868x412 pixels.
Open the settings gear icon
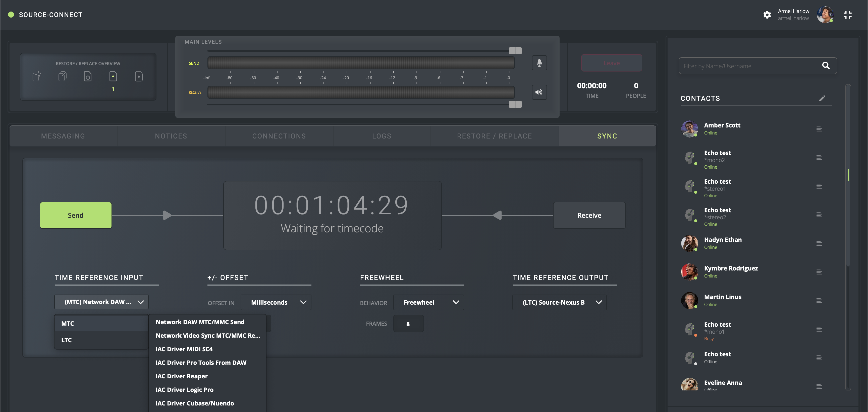(767, 15)
